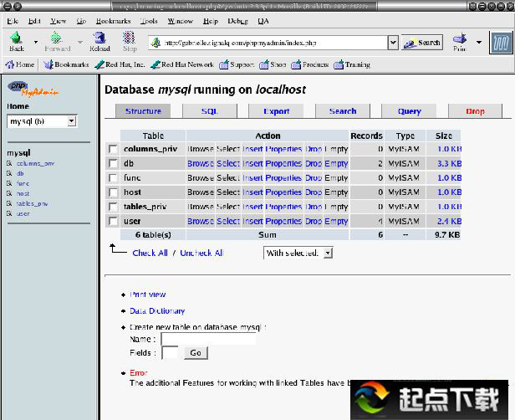Open the Debug menu

click(x=237, y=21)
